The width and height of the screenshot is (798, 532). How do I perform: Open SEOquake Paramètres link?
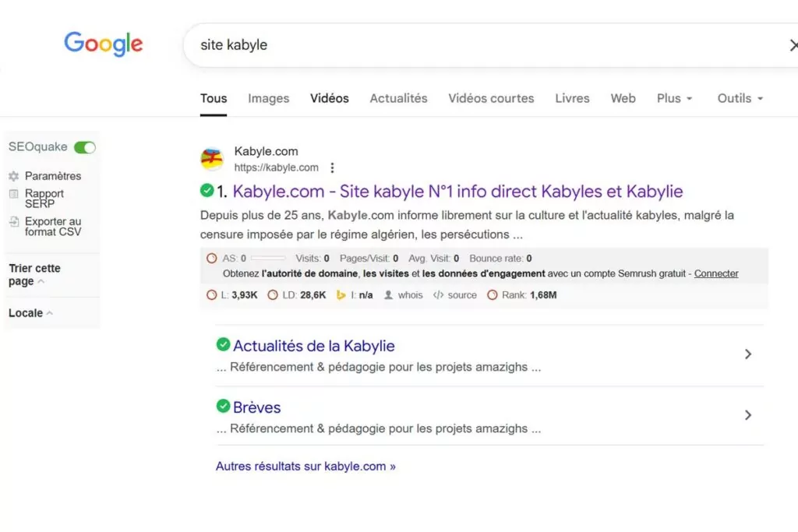tap(53, 176)
